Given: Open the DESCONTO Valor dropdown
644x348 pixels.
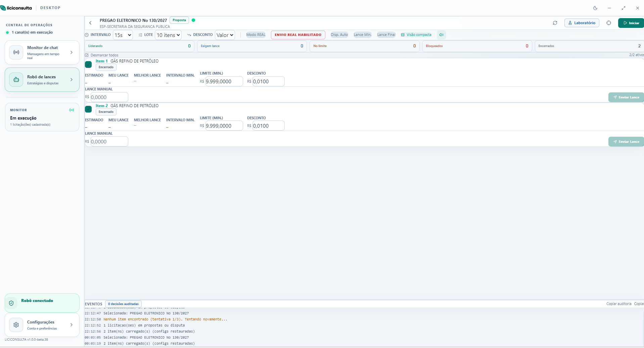Looking at the screenshot, I should coord(225,35).
